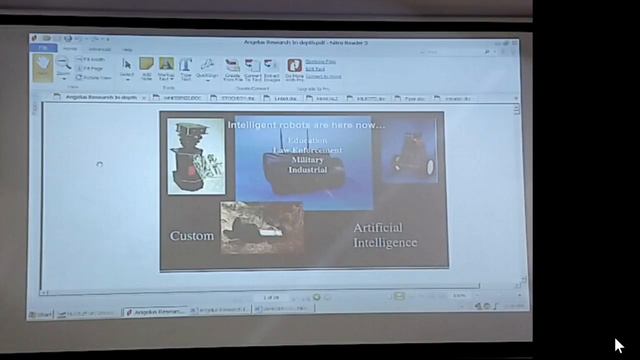Click the Word document taskbar button
The width and height of the screenshot is (640, 360).
[x=221, y=310]
